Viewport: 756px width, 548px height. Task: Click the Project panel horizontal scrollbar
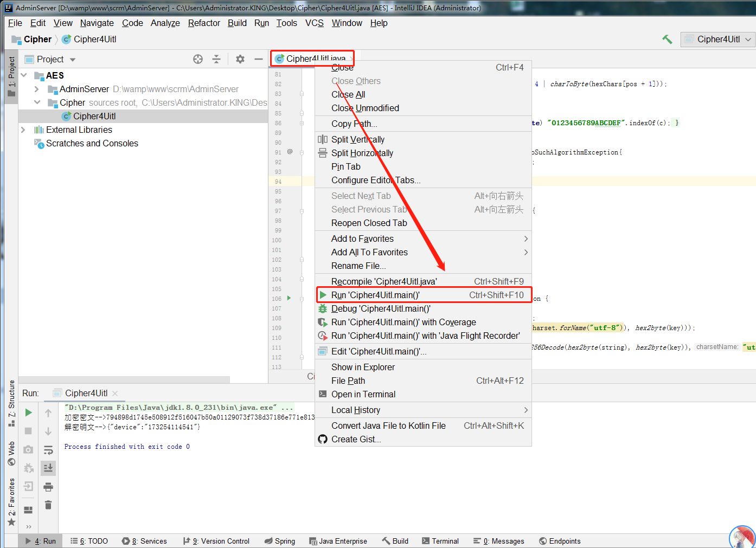124,379
